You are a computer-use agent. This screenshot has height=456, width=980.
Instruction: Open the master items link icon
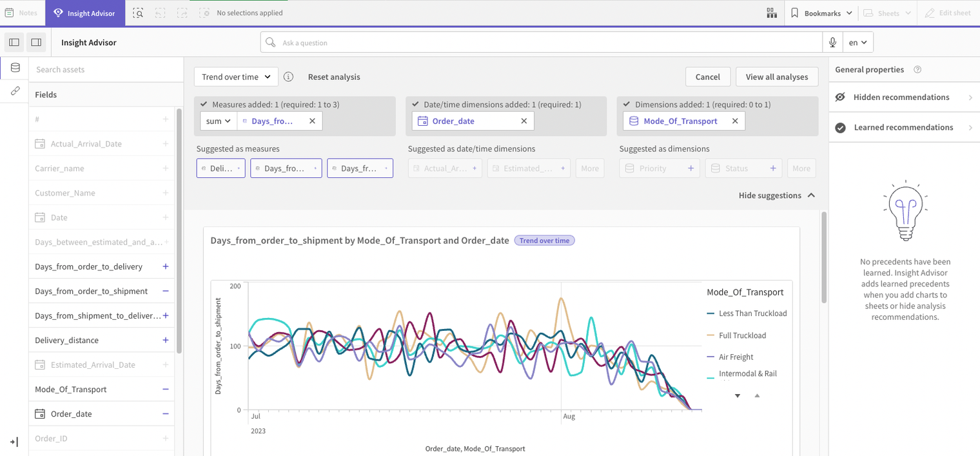click(x=15, y=92)
